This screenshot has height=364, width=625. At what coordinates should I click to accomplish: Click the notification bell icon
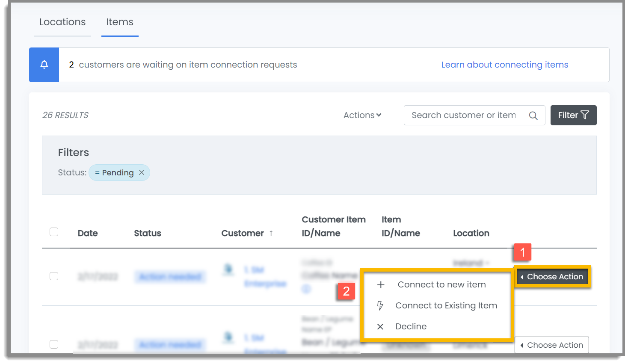pyautogui.click(x=44, y=65)
